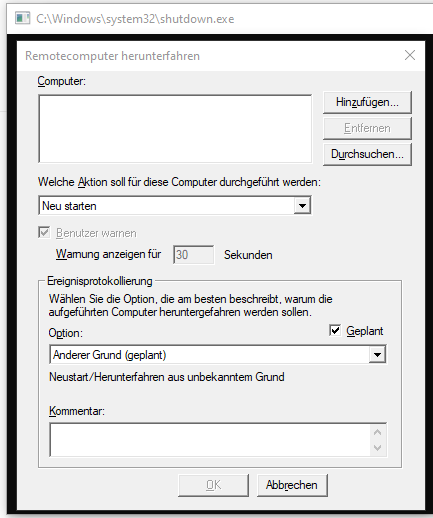
Task: Click into the Kommentar text box
Action: click(x=210, y=440)
